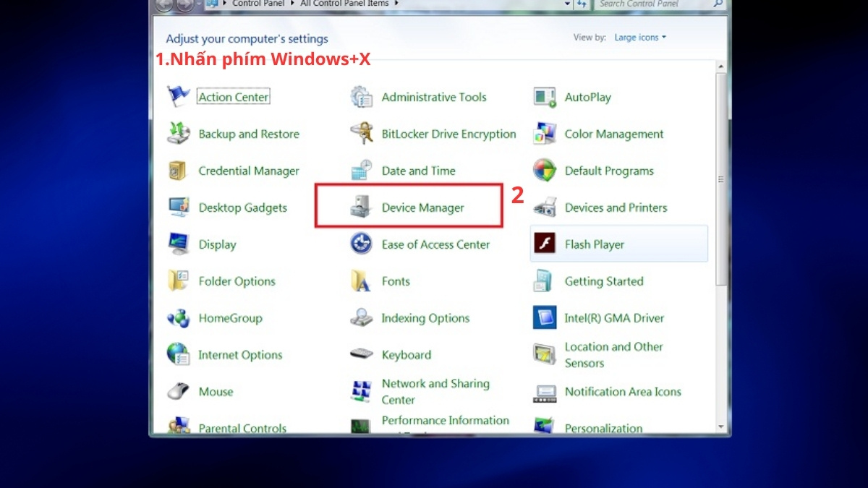Image resolution: width=868 pixels, height=488 pixels.
Task: Open the Network and Sharing Center icon
Action: (362, 392)
